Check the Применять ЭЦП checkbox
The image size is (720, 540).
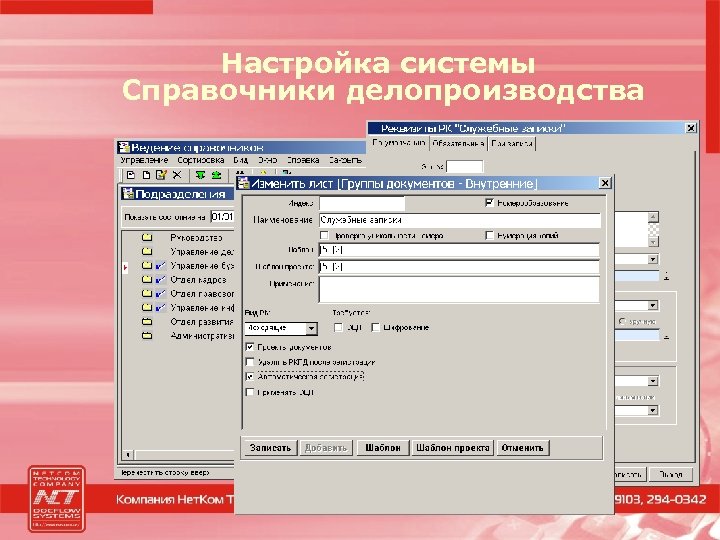pos(250,392)
